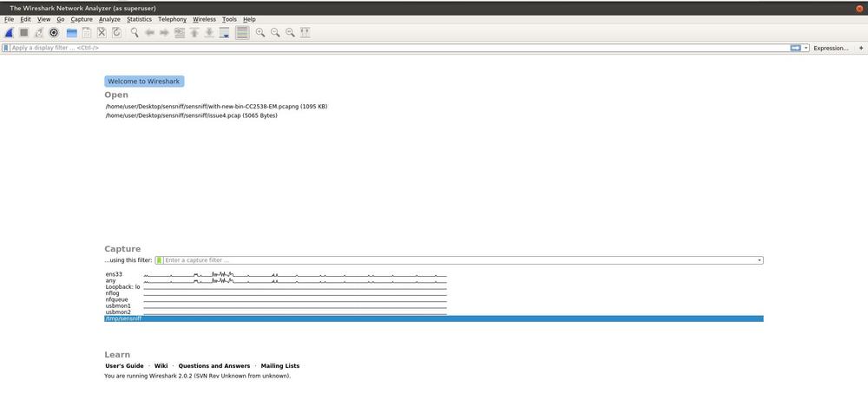Toggle auto scroll during live capture

[224, 33]
